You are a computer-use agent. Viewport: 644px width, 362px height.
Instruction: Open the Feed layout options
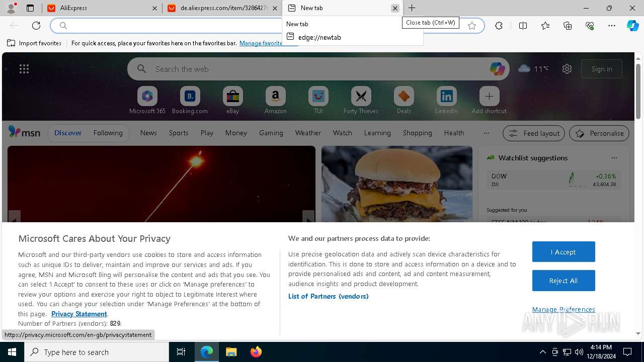pyautogui.click(x=534, y=133)
